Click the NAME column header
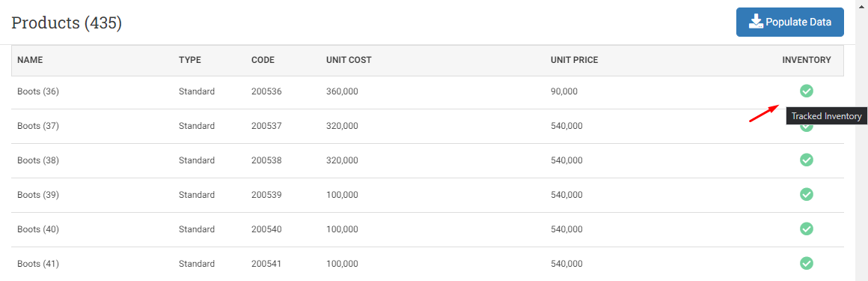 (x=30, y=60)
